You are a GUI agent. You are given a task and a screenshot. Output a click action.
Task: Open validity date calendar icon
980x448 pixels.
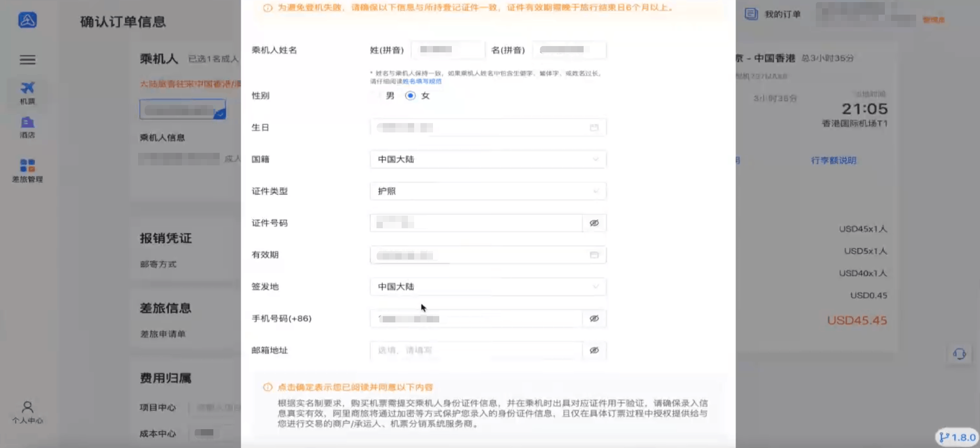pos(594,255)
